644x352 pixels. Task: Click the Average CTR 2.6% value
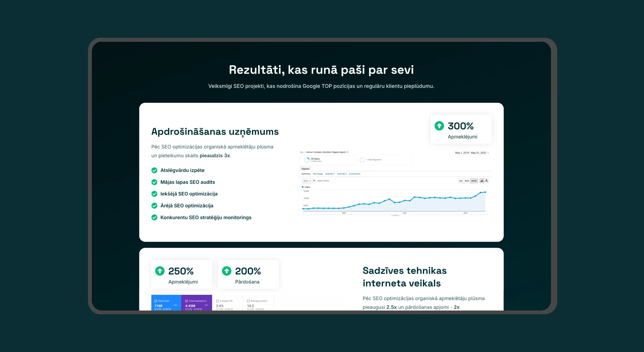pos(220,306)
